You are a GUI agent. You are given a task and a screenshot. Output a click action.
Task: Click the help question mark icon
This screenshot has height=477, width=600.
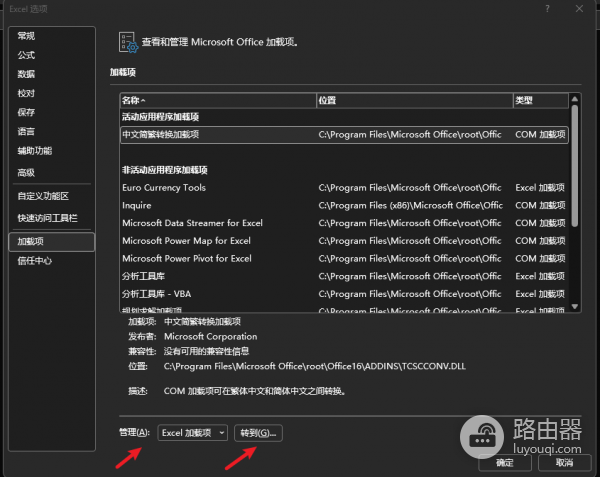[547, 8]
